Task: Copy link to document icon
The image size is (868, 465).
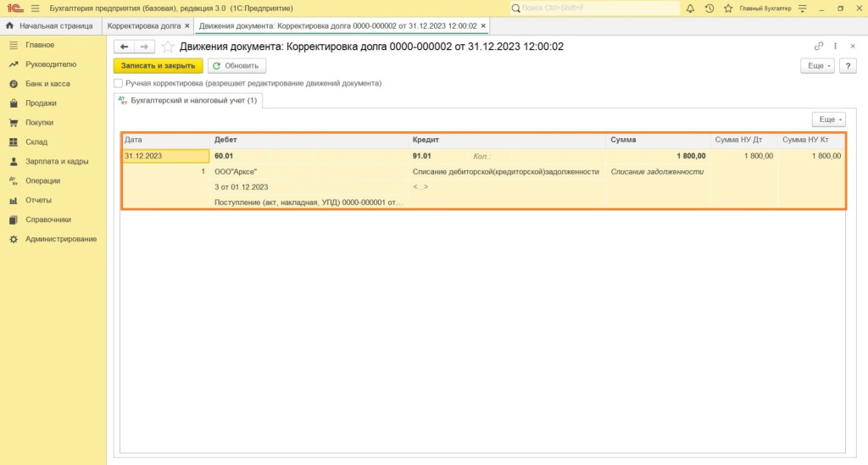Action: coord(819,47)
